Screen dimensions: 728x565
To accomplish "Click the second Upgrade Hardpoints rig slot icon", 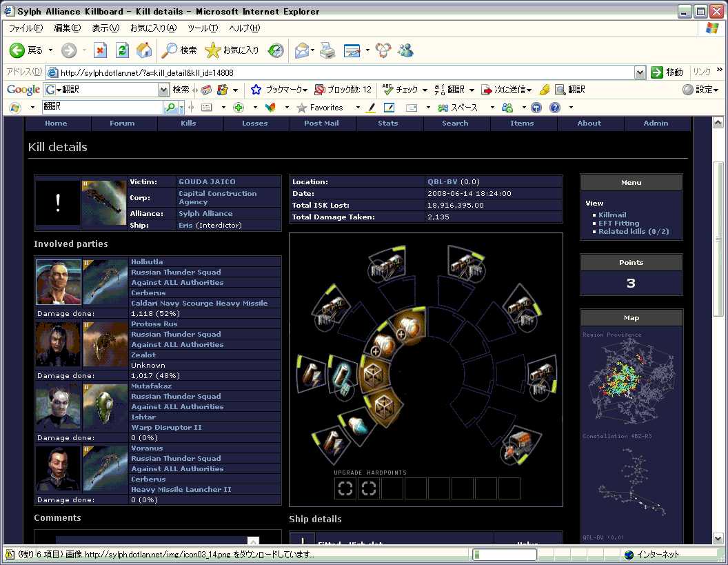I will pos(369,488).
